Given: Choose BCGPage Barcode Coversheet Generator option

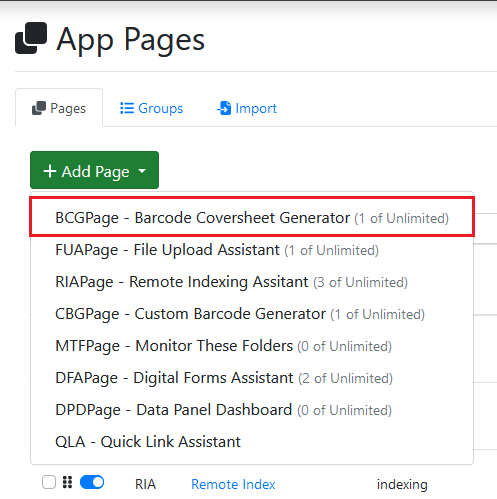Looking at the screenshot, I should [x=252, y=218].
